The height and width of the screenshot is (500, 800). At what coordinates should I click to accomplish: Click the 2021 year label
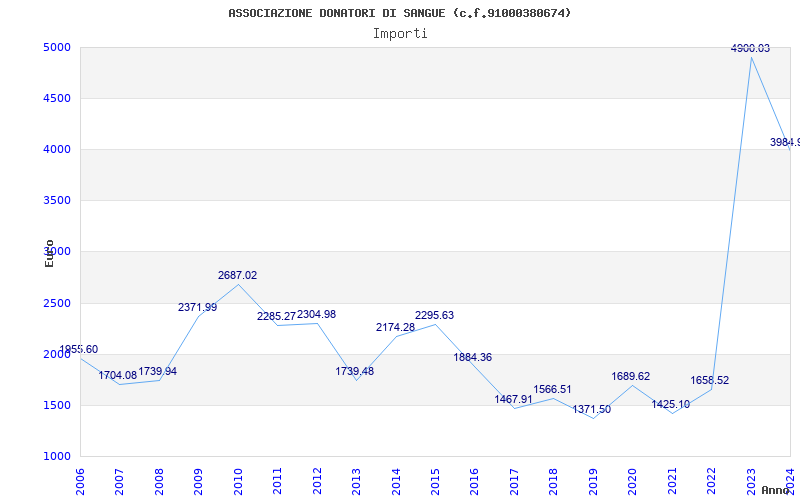(672, 482)
